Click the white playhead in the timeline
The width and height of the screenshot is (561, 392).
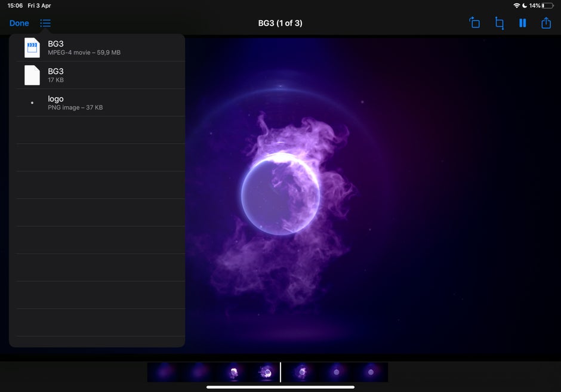click(x=280, y=372)
